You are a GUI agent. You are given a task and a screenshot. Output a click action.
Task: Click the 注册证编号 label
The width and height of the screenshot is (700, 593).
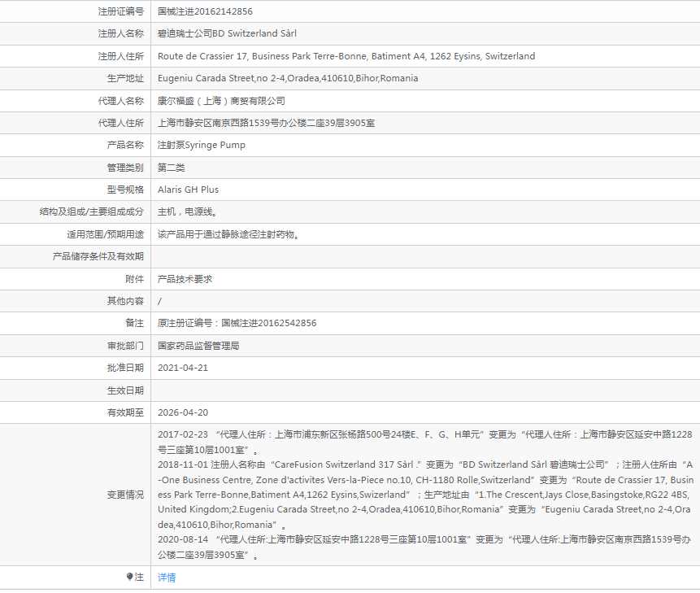(x=121, y=11)
